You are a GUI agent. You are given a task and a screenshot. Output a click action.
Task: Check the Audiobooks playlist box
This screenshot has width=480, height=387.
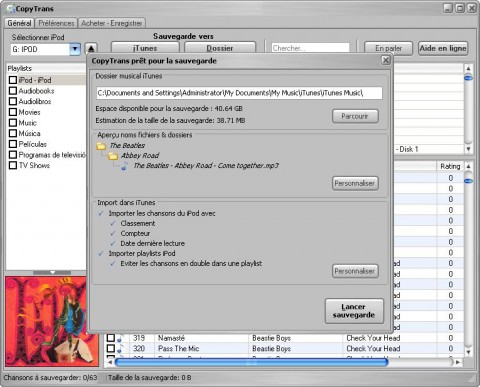13,91
